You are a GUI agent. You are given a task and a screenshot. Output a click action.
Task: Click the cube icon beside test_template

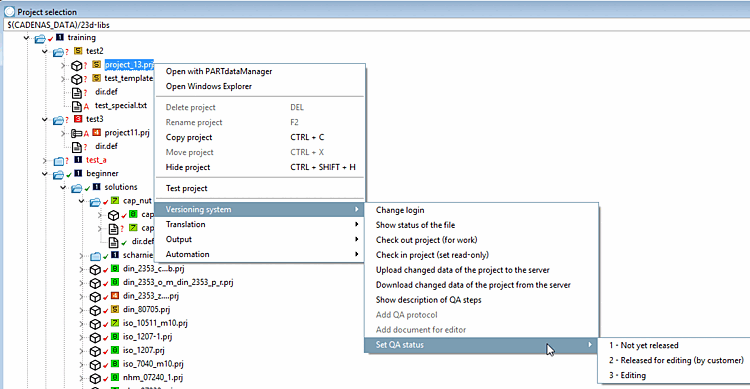77,79
